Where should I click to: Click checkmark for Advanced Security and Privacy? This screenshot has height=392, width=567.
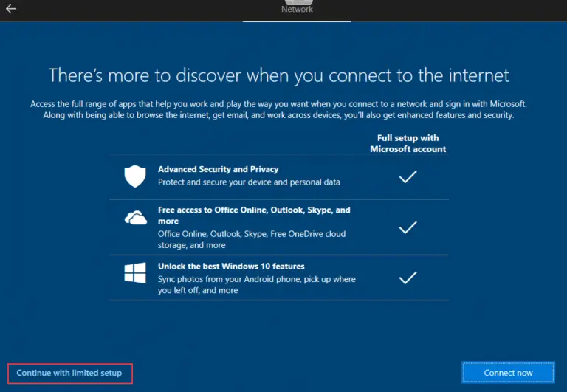408,176
